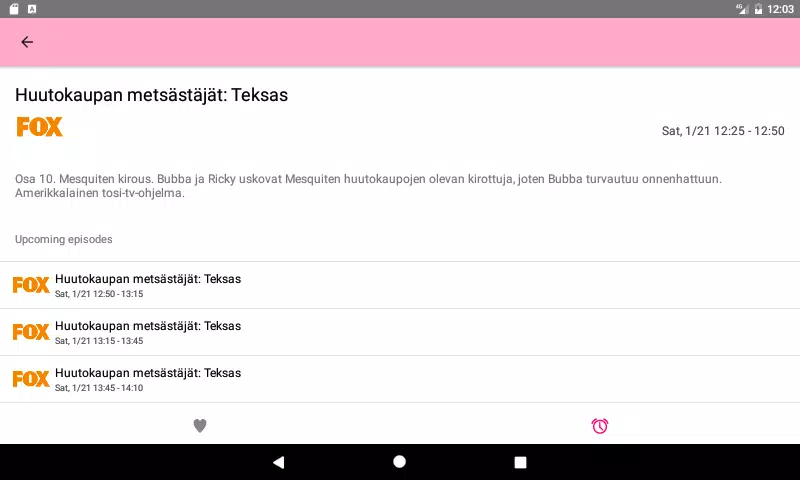
Task: Tap the Android back navigation button
Action: pyautogui.click(x=279, y=462)
